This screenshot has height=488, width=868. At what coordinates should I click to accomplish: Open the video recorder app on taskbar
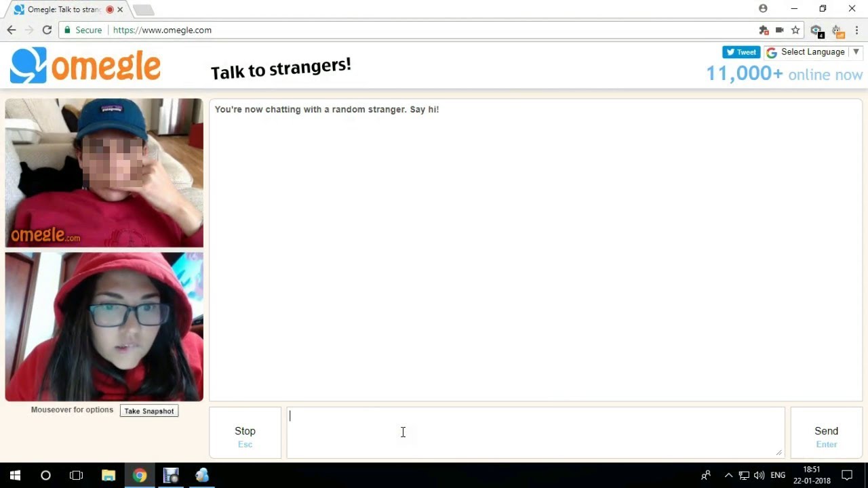coord(171,475)
